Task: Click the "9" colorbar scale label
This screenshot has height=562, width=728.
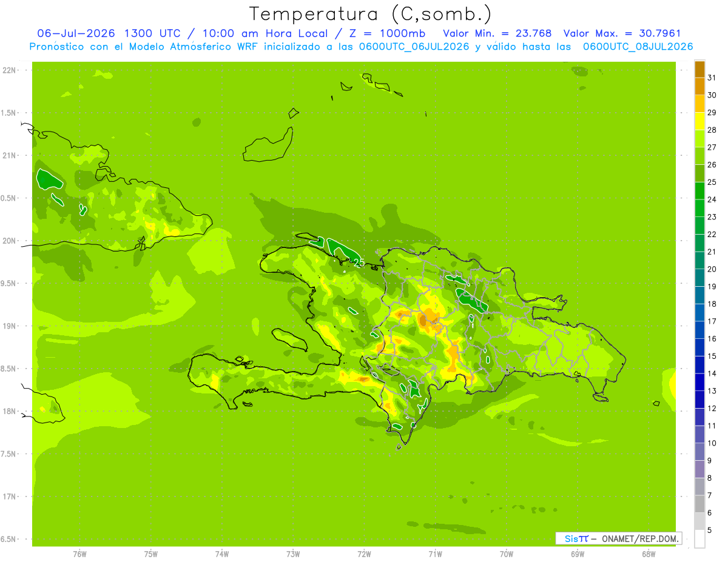Action: point(710,461)
